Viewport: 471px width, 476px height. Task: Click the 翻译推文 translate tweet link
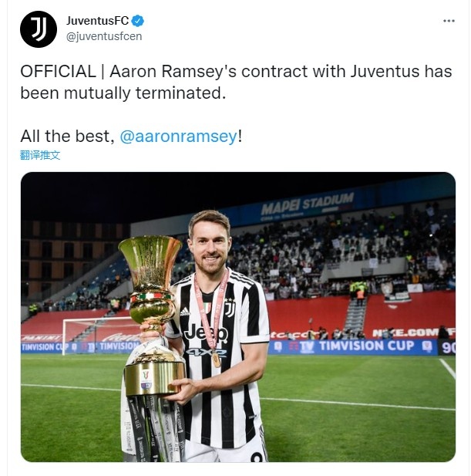[x=40, y=155]
